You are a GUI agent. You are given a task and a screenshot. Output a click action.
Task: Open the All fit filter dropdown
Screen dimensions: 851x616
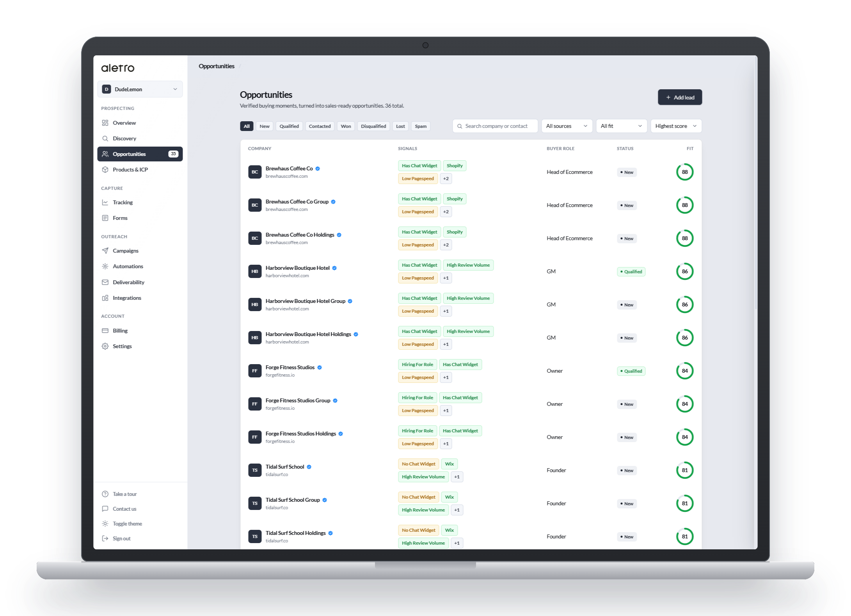[x=621, y=126]
